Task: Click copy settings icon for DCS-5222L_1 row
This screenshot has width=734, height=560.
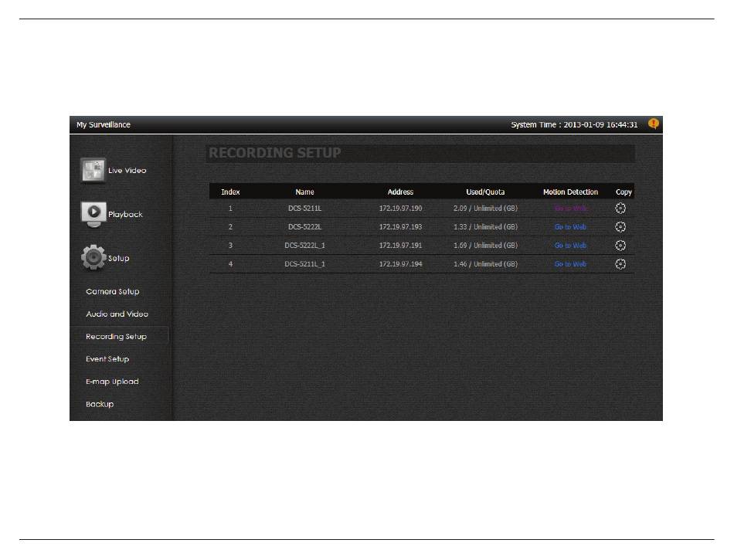Action: [x=620, y=245]
